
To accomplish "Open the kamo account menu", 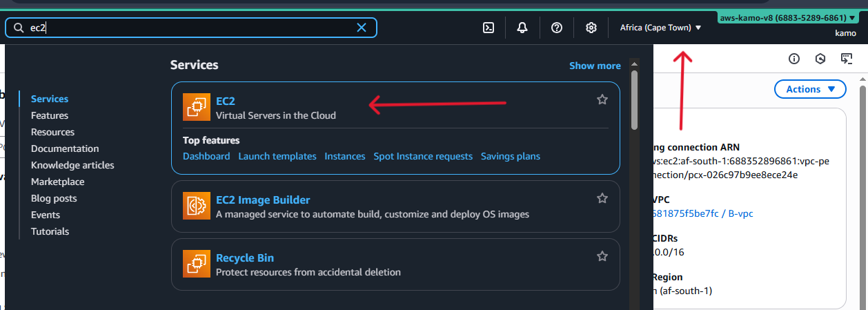I will pyautogui.click(x=845, y=33).
